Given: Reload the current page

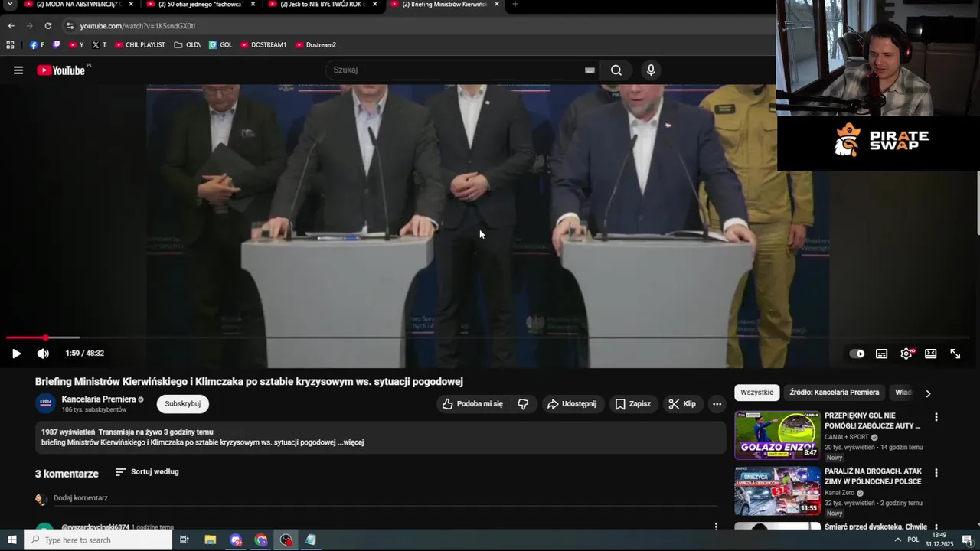Looking at the screenshot, I should pos(47,26).
